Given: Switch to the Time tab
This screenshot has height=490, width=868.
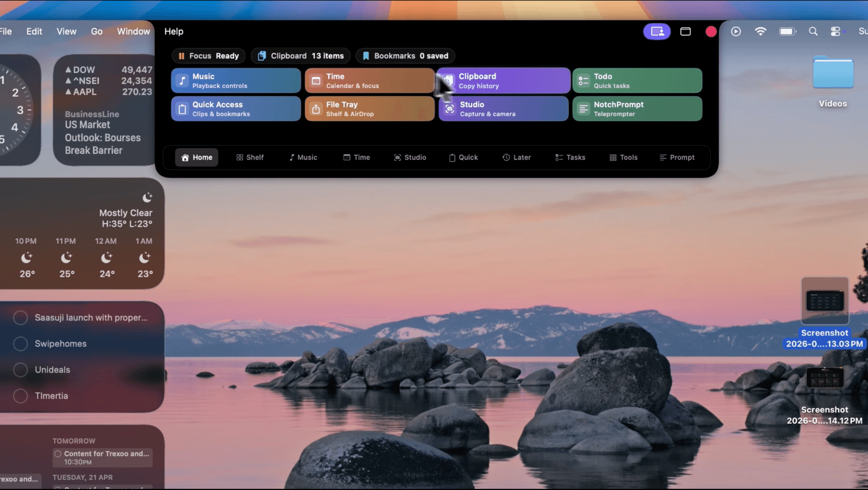Looking at the screenshot, I should coord(356,157).
